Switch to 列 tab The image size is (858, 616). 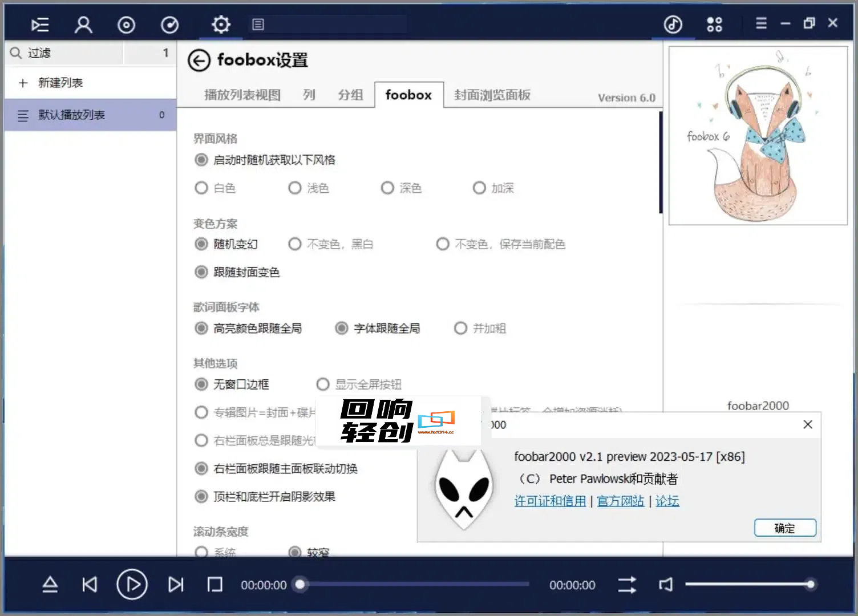(x=309, y=95)
